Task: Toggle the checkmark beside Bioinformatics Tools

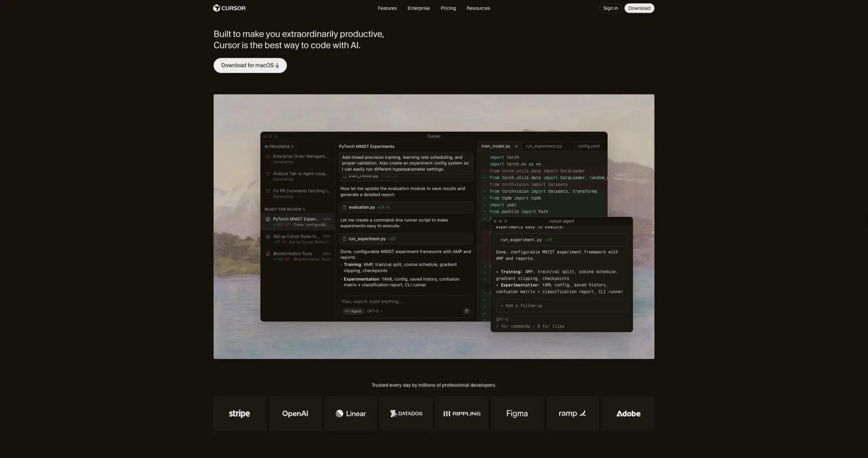Action: [x=268, y=253]
